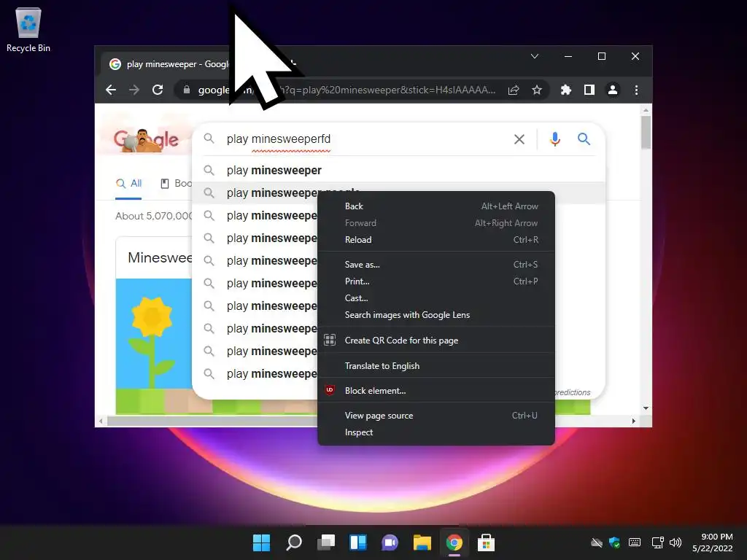Click the forward navigation arrow

[x=134, y=90]
